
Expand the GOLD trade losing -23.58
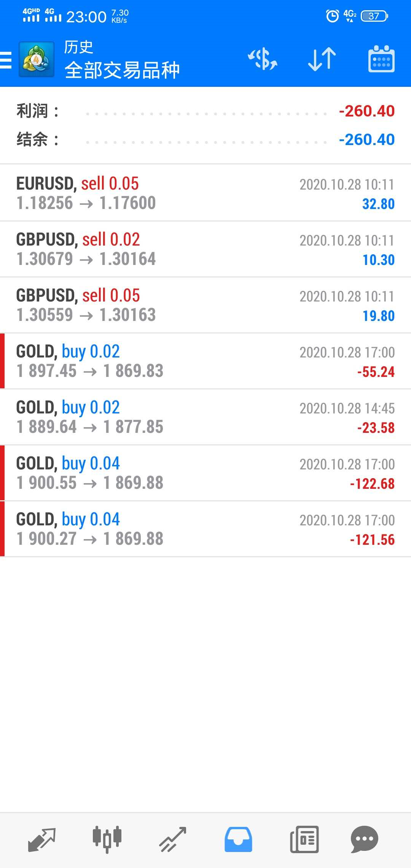click(205, 417)
